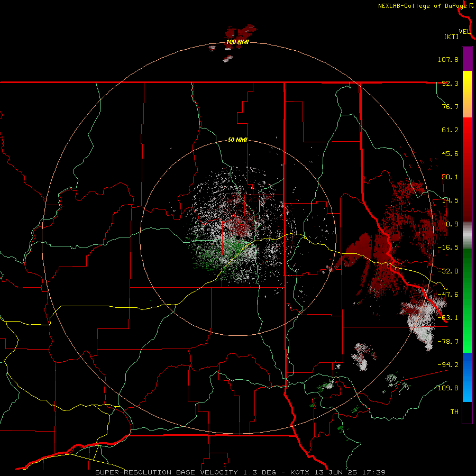
Task: Click the purple segment of color bar
Action: click(x=467, y=59)
